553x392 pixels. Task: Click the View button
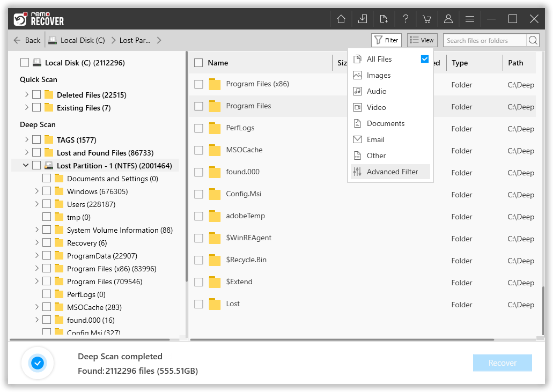click(422, 40)
